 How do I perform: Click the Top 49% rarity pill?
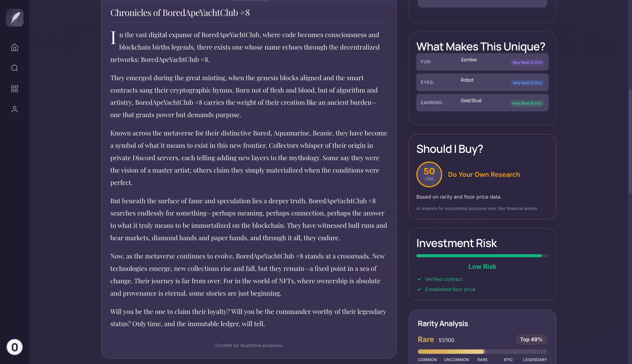[x=531, y=339]
